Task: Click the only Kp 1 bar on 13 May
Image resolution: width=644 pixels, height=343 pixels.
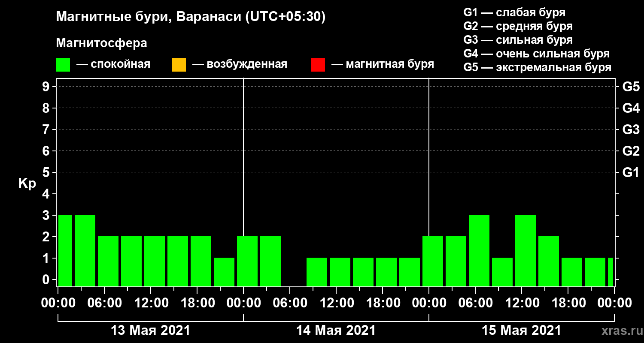Action: click(224, 272)
